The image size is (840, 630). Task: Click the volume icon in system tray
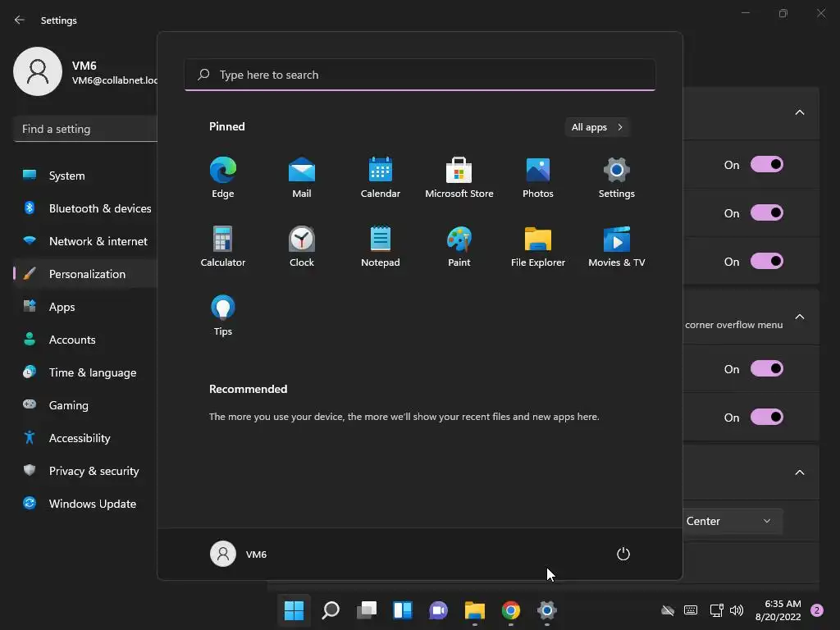point(737,610)
